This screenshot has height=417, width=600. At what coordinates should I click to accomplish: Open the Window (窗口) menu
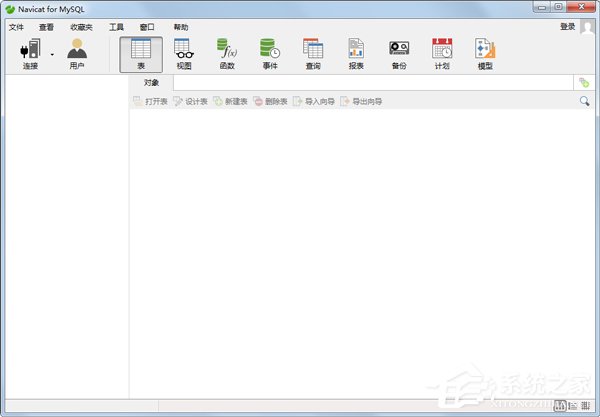coord(147,27)
